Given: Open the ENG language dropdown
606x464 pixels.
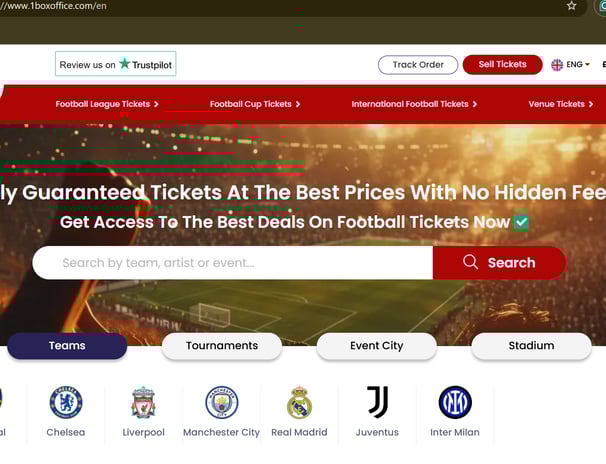Looking at the screenshot, I should pos(570,65).
